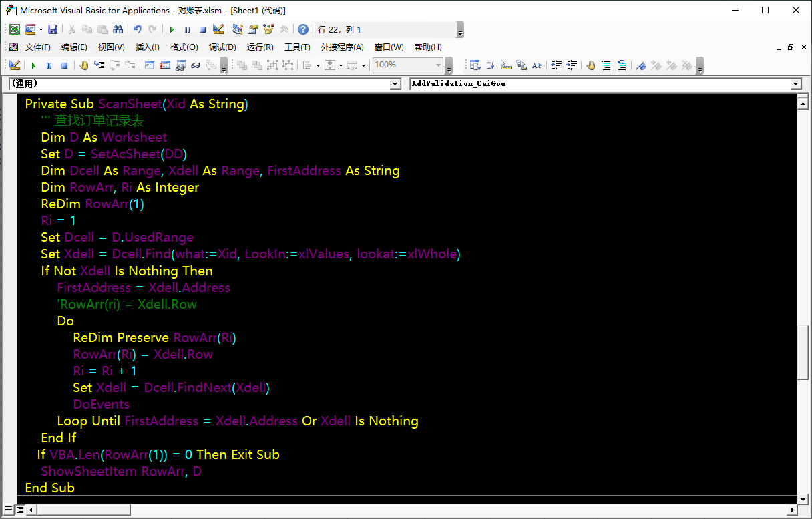812x519 pixels.
Task: Toggle Design Mode on the Standard toolbar
Action: [218, 29]
